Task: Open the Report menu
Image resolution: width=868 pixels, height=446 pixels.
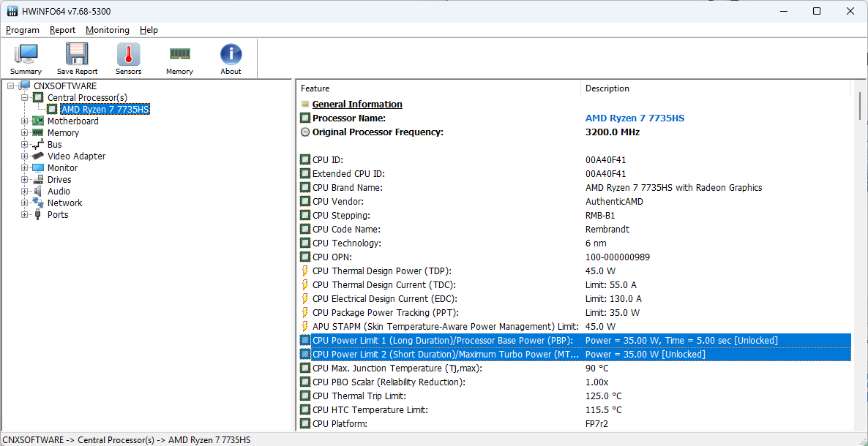Action: click(x=62, y=30)
